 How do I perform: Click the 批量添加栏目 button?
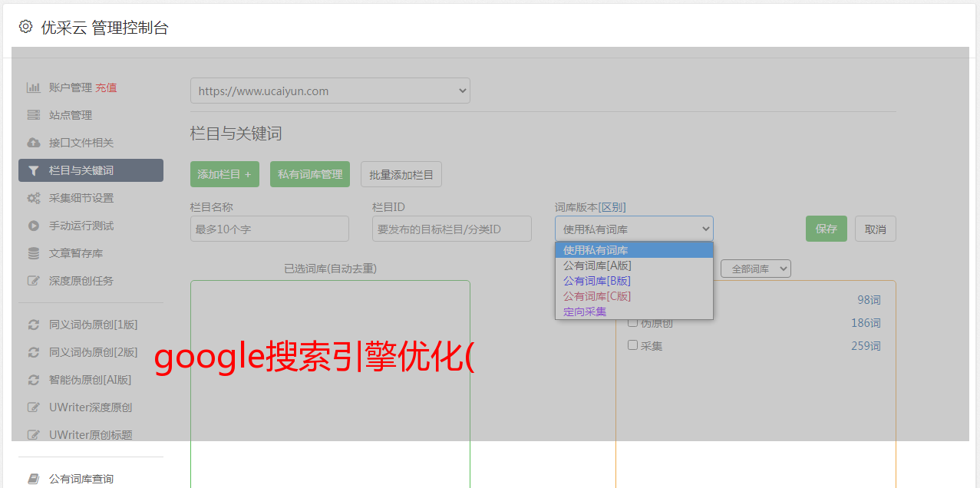[x=401, y=174]
